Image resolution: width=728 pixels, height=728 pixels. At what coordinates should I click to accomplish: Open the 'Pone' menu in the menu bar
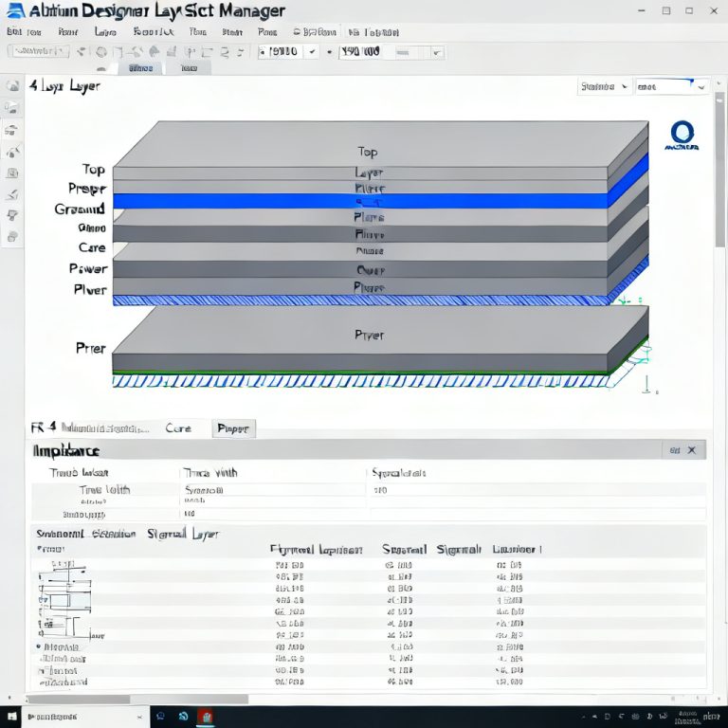(267, 32)
